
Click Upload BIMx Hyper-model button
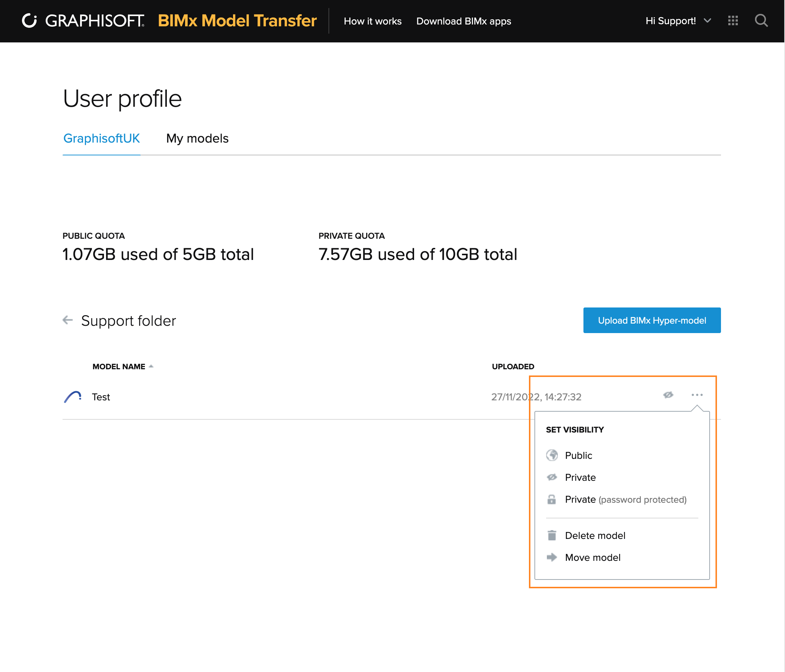tap(651, 320)
